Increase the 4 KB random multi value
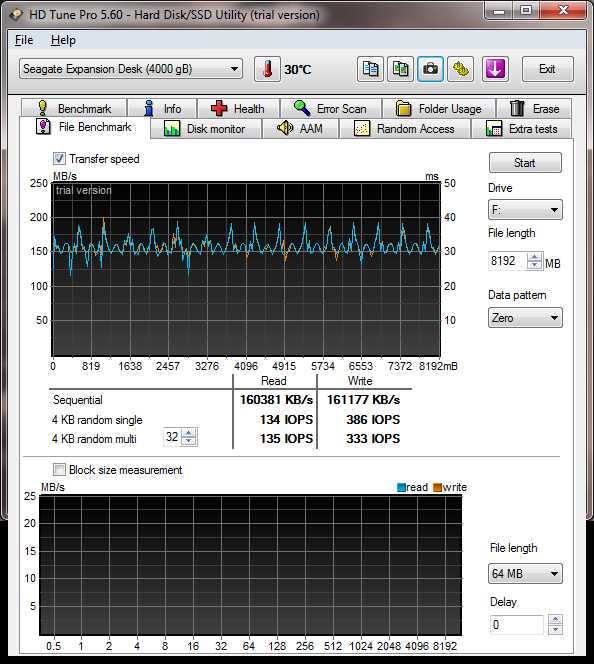 click(x=189, y=433)
